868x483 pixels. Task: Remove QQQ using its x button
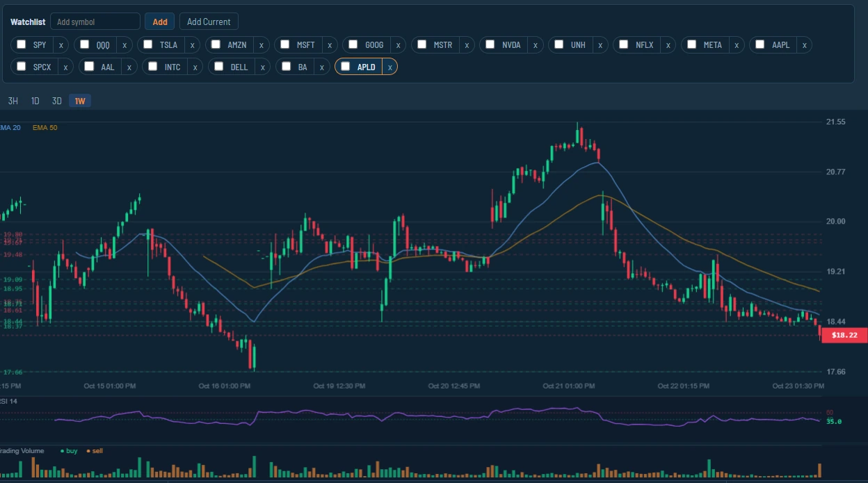[124, 45]
